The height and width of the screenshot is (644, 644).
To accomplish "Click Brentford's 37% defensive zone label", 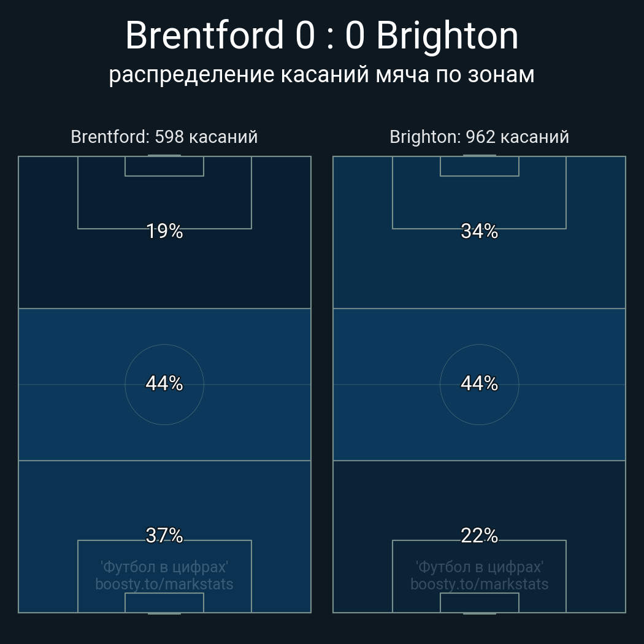I will tap(164, 535).
